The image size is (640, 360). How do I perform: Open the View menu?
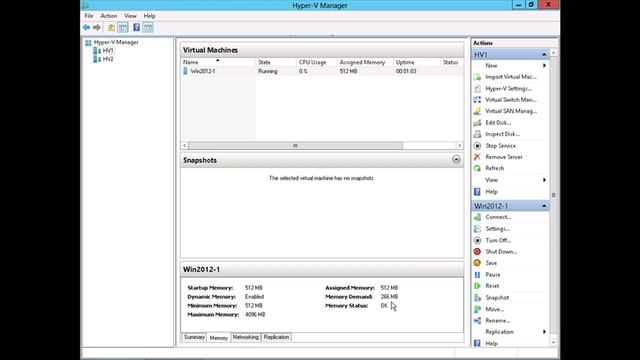130,16
